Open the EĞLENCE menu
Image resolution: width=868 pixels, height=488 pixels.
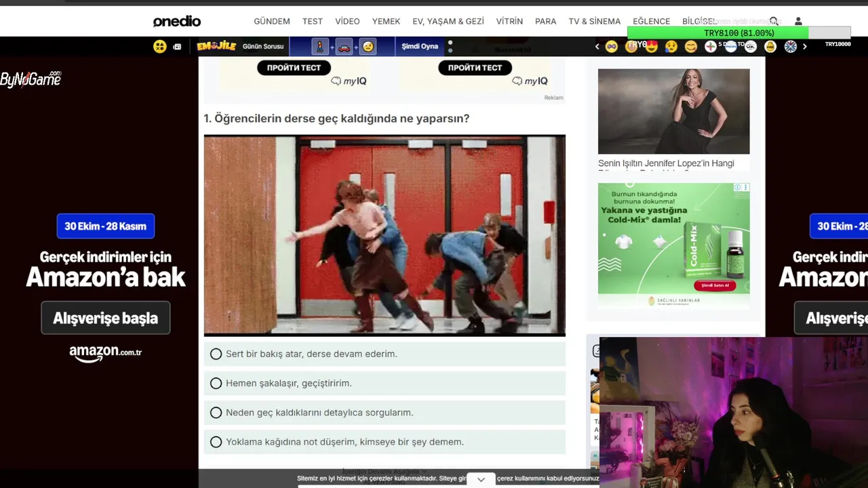[651, 22]
